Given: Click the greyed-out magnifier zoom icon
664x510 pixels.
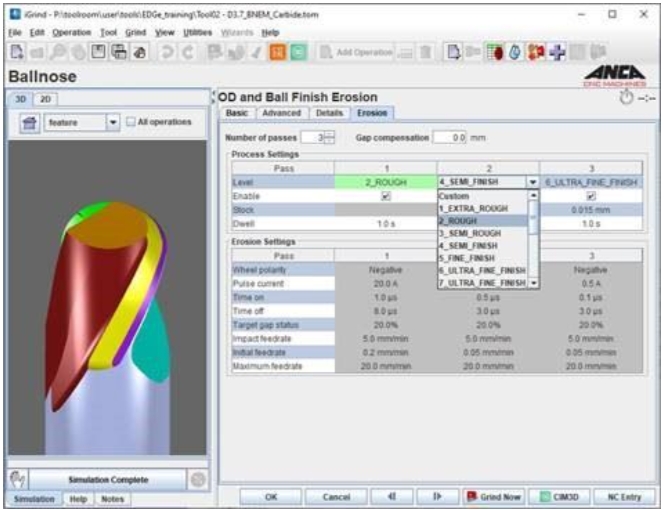Looking at the screenshot, I should (x=58, y=52).
